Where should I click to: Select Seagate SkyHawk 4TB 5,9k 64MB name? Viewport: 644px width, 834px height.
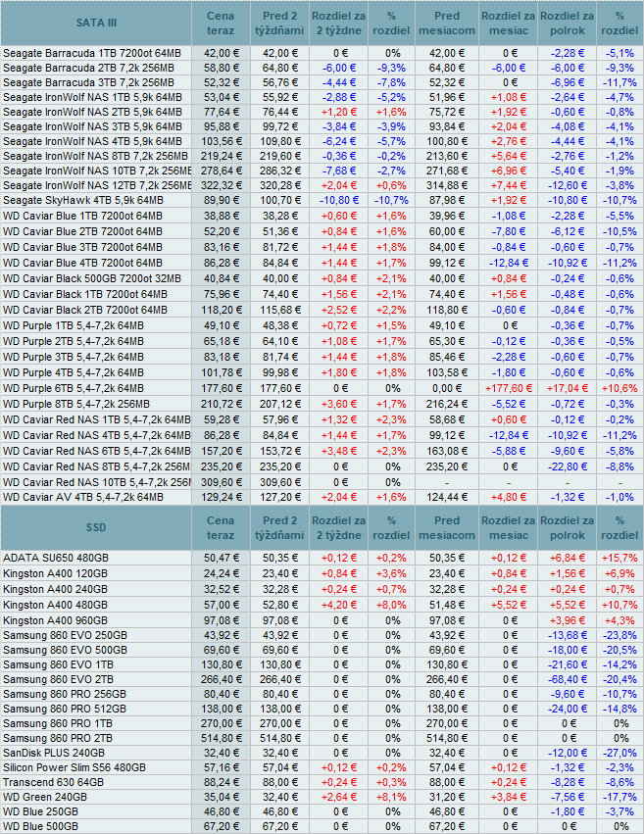coord(83,201)
